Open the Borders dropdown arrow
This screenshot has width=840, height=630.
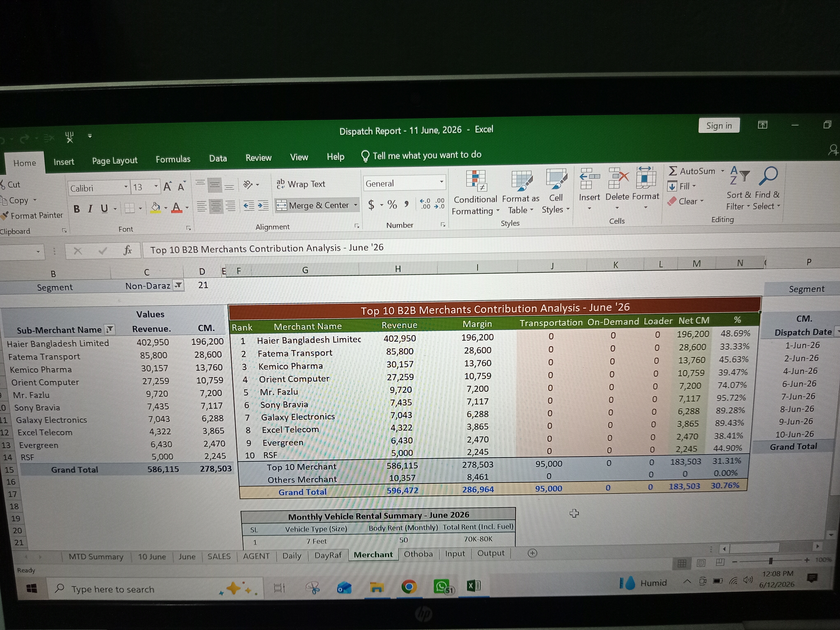[140, 208]
